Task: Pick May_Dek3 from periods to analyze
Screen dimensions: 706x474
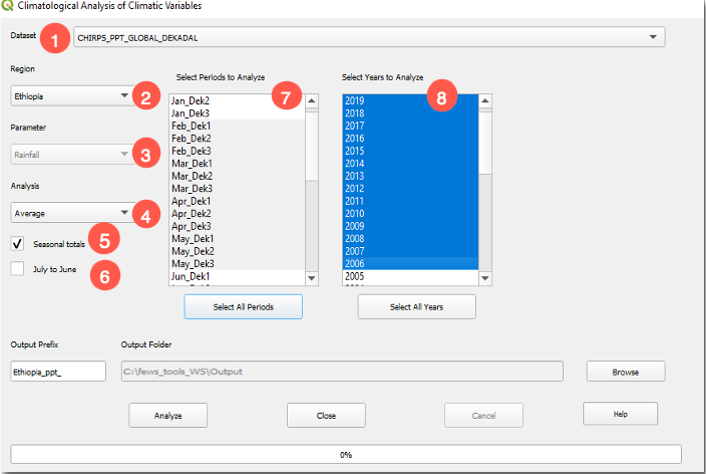Action: [193, 263]
